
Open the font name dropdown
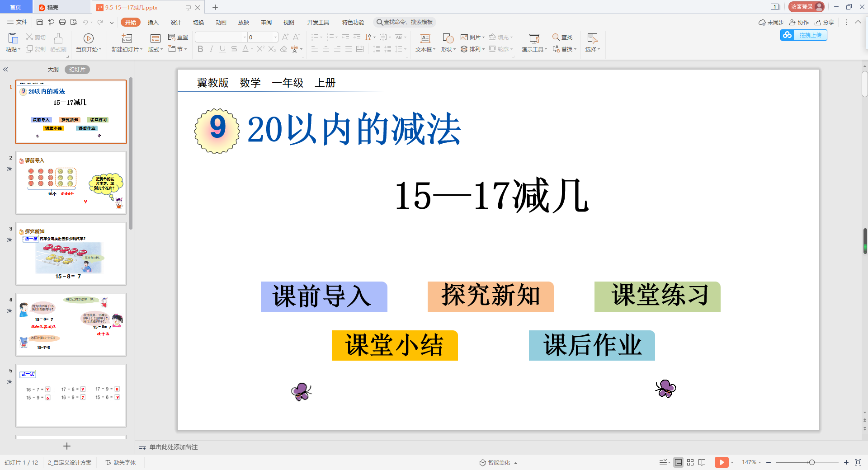tap(245, 37)
